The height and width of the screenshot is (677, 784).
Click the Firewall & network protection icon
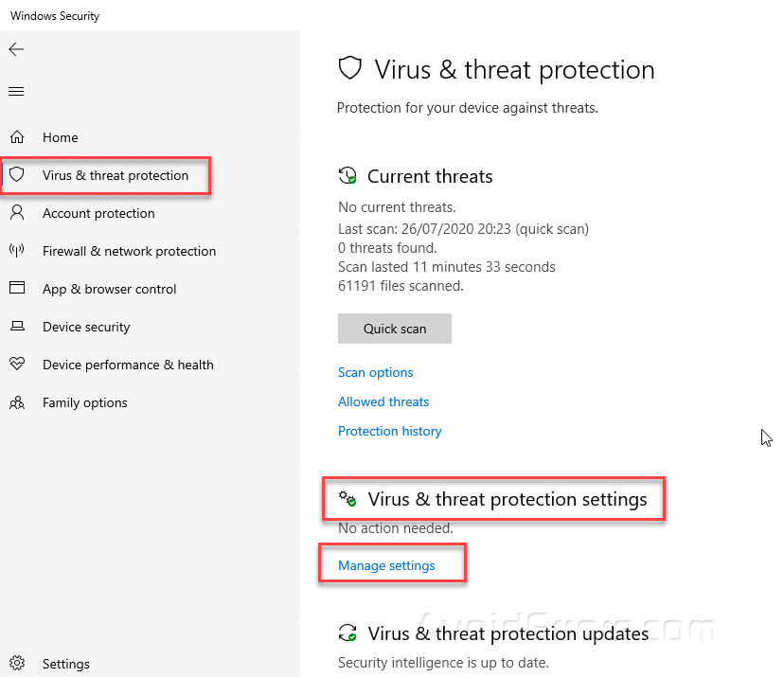click(x=17, y=251)
